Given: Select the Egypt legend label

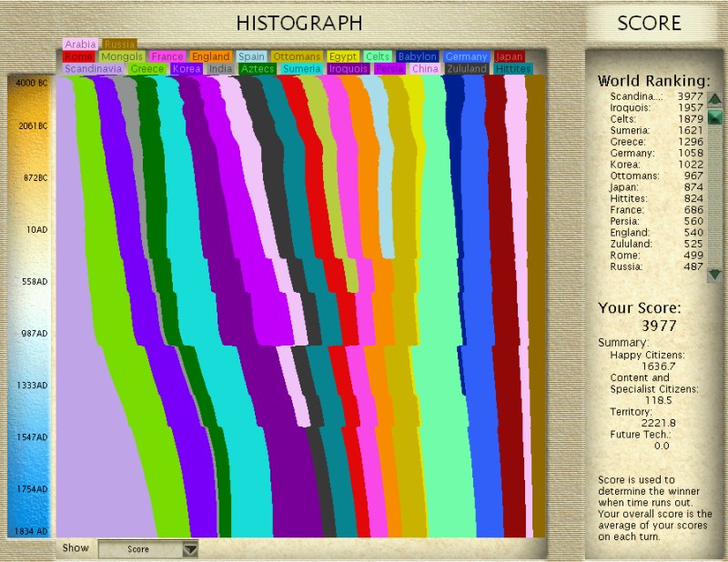Looking at the screenshot, I should [343, 56].
